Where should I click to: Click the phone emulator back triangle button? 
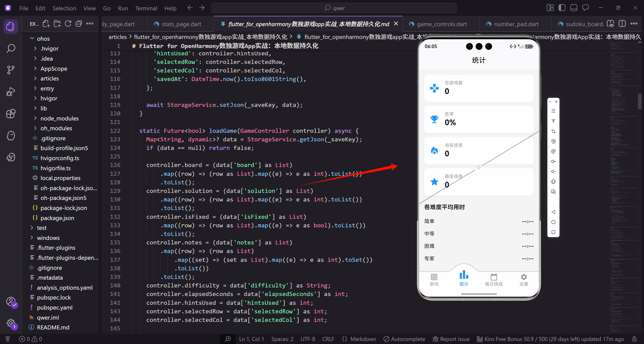click(x=553, y=212)
